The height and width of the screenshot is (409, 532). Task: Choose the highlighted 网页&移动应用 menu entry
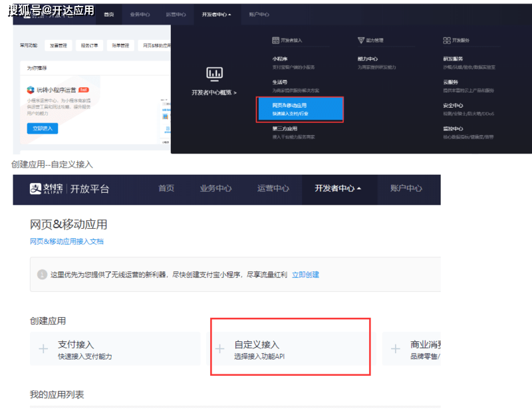point(300,109)
